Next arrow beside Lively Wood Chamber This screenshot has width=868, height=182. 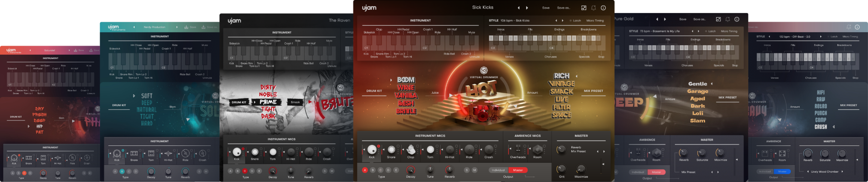pos(842,172)
